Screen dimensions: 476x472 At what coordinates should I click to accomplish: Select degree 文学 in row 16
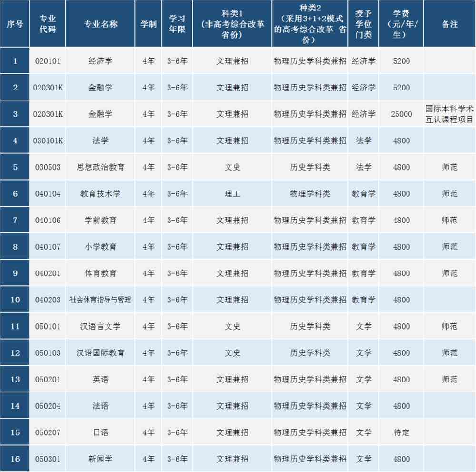[363, 459]
